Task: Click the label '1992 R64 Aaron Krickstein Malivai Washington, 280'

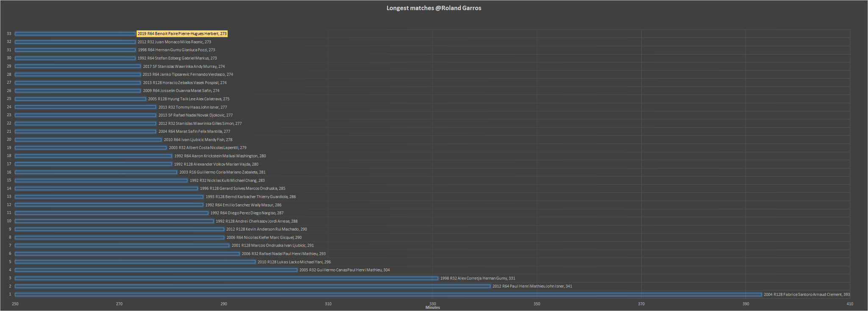Action: [x=220, y=156]
